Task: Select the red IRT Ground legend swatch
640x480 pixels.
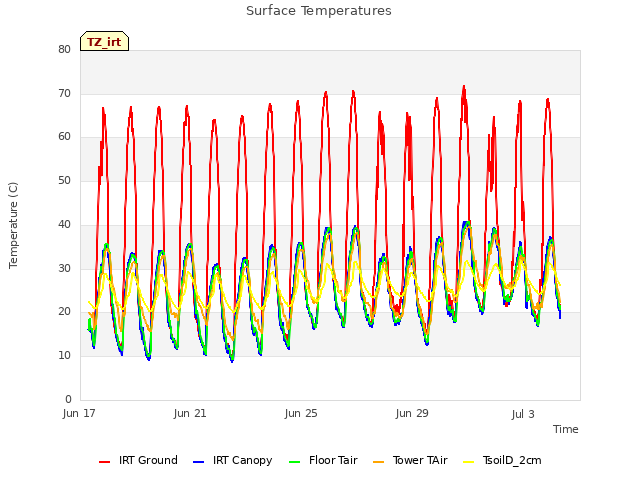Action: tap(104, 462)
